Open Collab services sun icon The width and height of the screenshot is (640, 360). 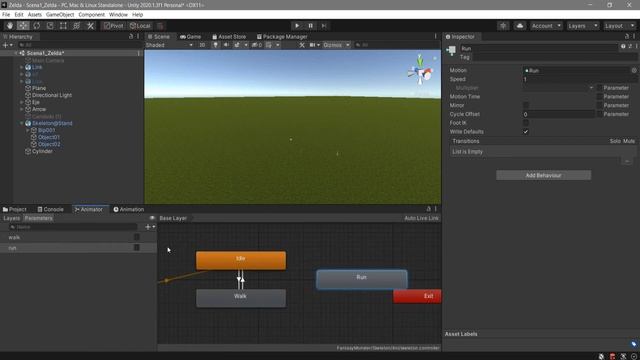coord(503,26)
